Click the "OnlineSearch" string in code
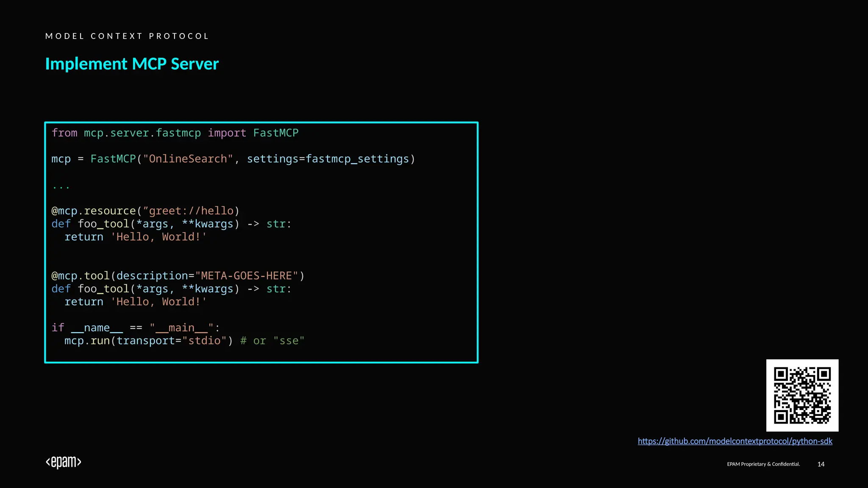The width and height of the screenshot is (868, 488). coord(188,159)
